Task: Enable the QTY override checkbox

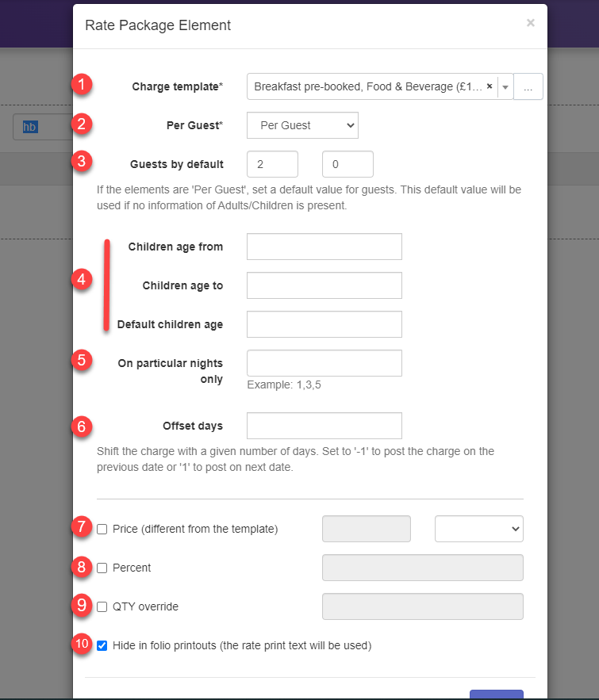Action: point(102,606)
